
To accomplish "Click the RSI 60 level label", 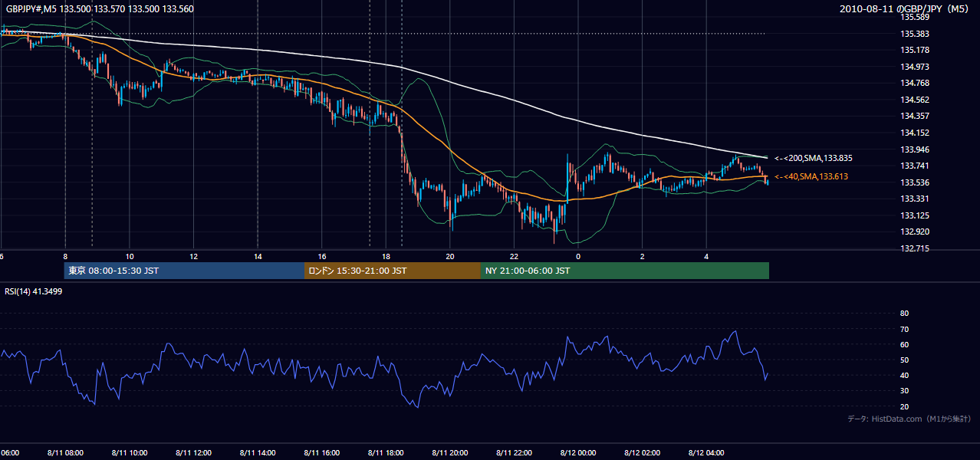I will [x=904, y=344].
